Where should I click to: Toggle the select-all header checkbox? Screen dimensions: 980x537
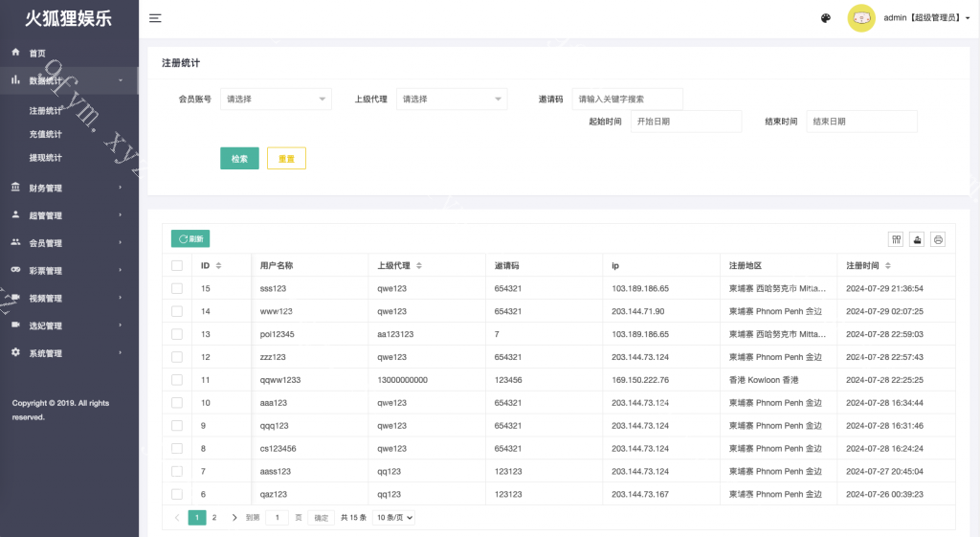tap(177, 266)
